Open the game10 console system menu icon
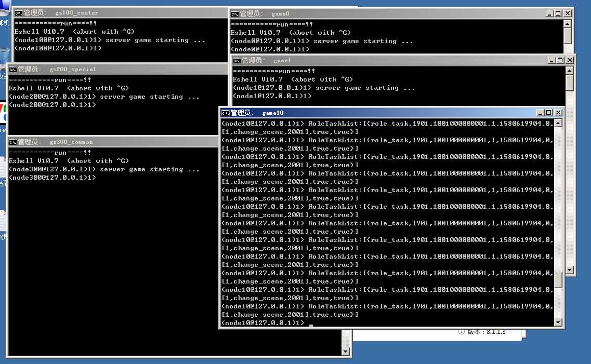Image resolution: width=591 pixels, height=364 pixels. coord(225,113)
